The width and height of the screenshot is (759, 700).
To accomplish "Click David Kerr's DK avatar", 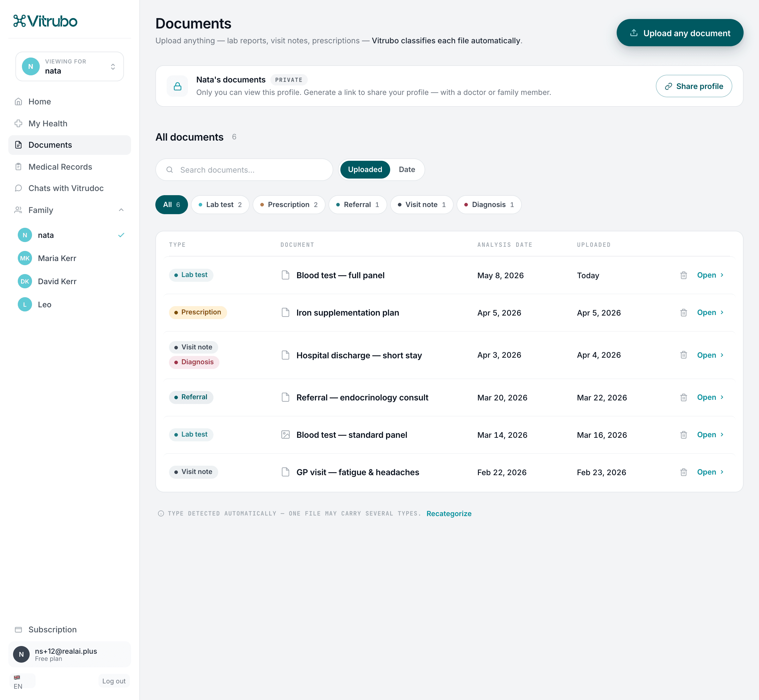I will (x=25, y=281).
